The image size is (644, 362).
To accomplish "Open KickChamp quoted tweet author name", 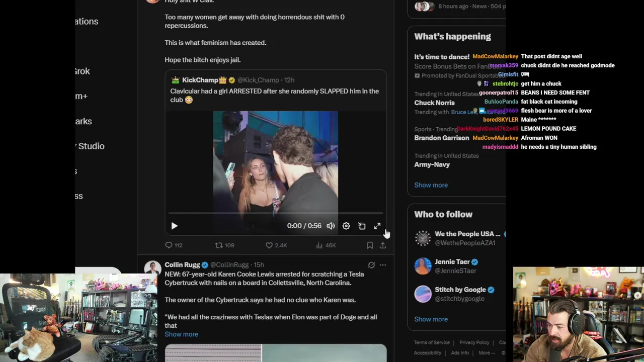I will [x=200, y=80].
